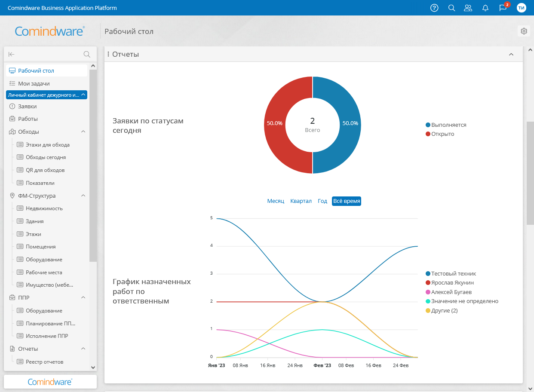
Task: Click the briefcase icon beside Работы
Action: click(x=12, y=119)
